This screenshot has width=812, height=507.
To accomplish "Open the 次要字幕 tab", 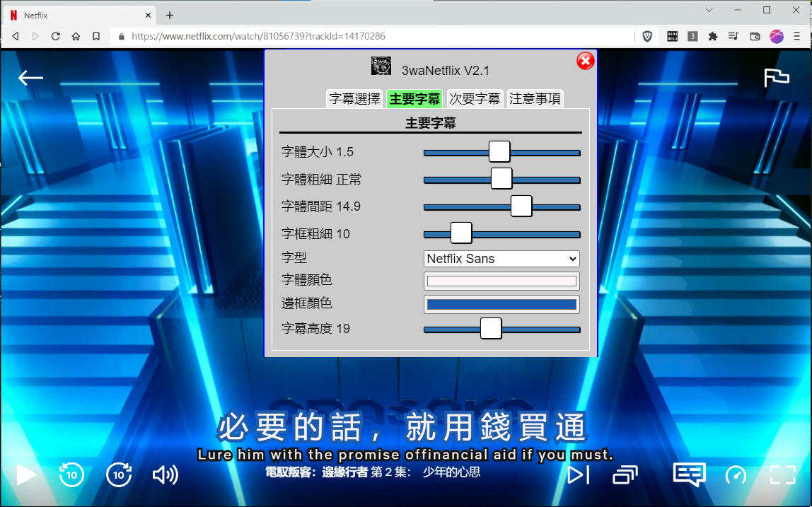I will (x=475, y=98).
